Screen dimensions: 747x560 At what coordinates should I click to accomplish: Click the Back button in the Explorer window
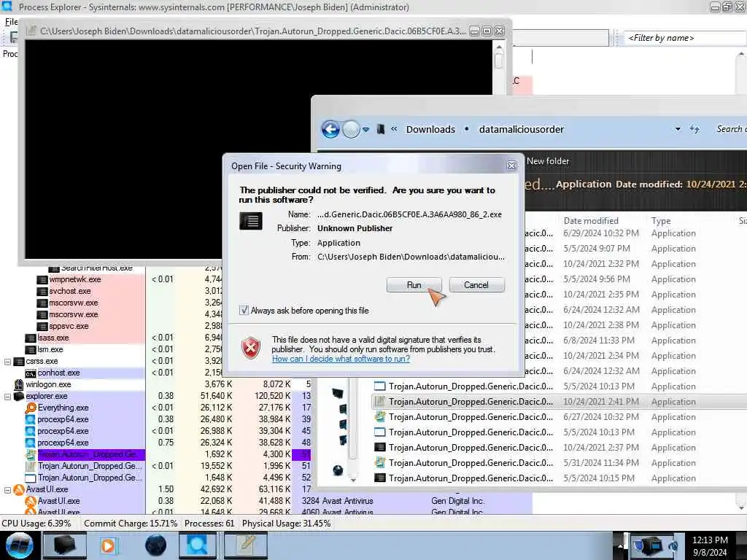click(x=330, y=129)
